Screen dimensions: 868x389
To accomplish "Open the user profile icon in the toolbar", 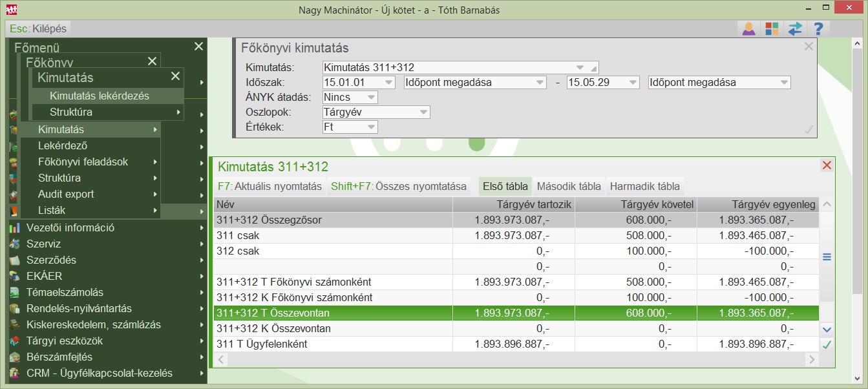I will (x=748, y=28).
